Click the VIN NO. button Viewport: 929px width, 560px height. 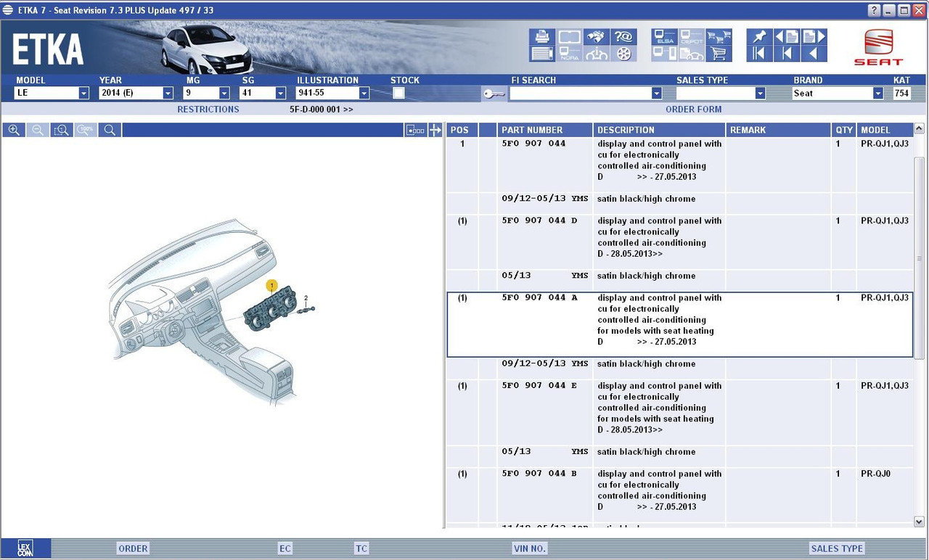pyautogui.click(x=530, y=548)
